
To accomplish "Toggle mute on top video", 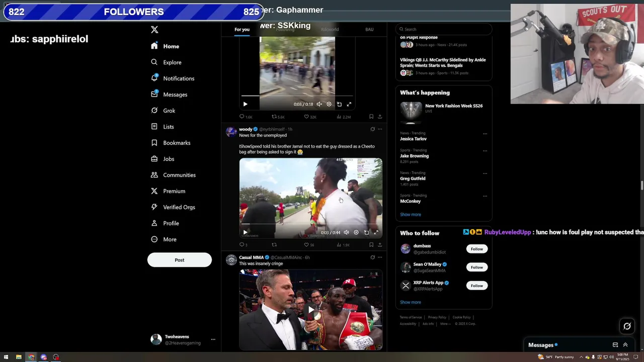I will coord(319,104).
